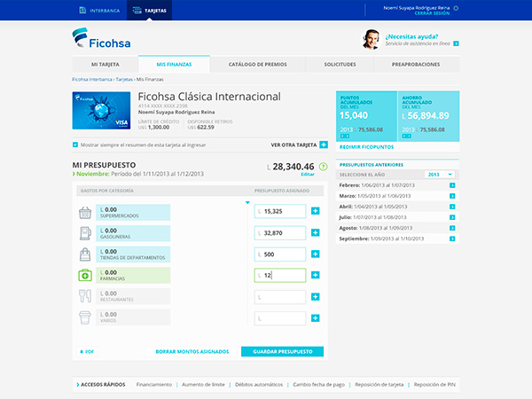Click Financiamiento quick access link
The image size is (532, 399).
(x=154, y=385)
